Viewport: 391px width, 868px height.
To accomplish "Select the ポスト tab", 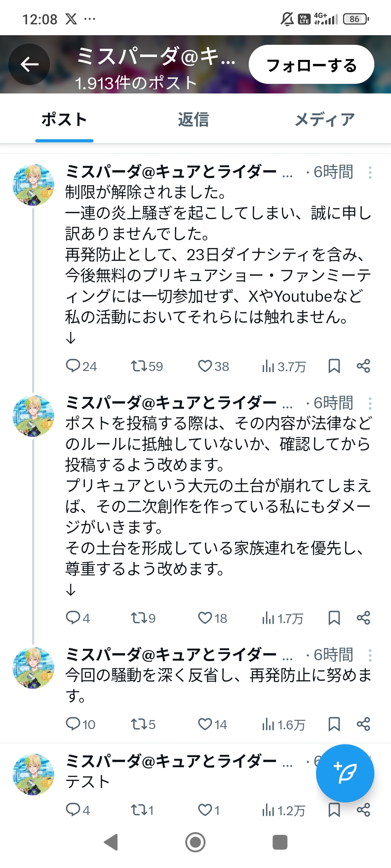I will (x=64, y=120).
